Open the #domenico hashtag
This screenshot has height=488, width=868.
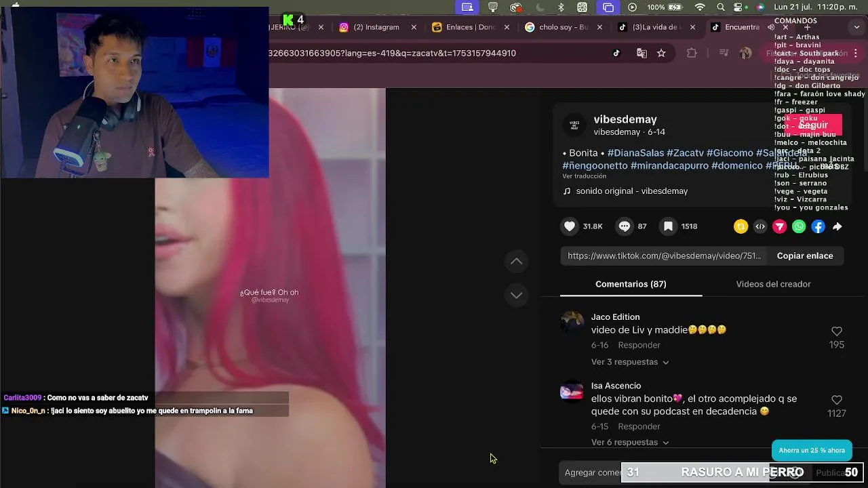737,165
